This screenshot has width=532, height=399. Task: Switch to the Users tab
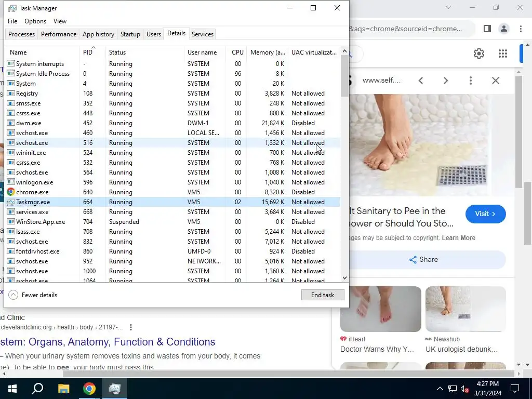click(154, 34)
